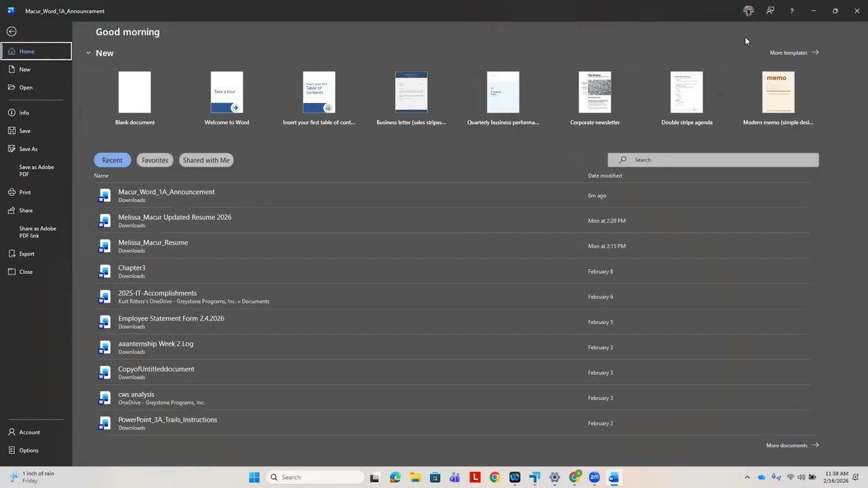Viewport: 868px width, 488px height.
Task: Open the Settings gear in the taskbar
Action: (555, 477)
